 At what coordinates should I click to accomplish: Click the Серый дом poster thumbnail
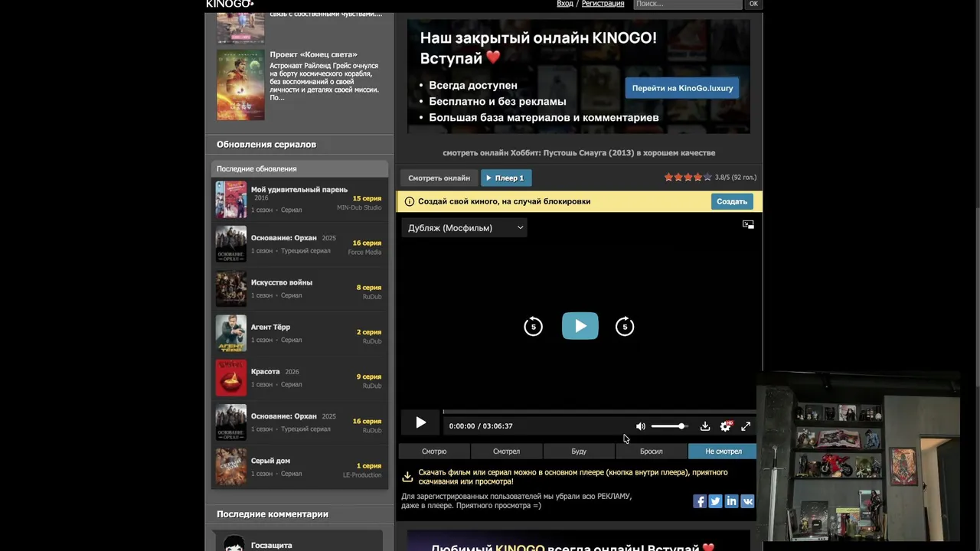pos(230,467)
